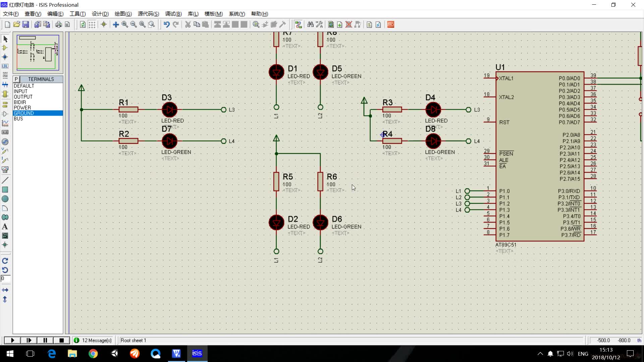Viewport: 644px width, 362px height.
Task: Click the overview map thumbnail
Action: [x=38, y=53]
